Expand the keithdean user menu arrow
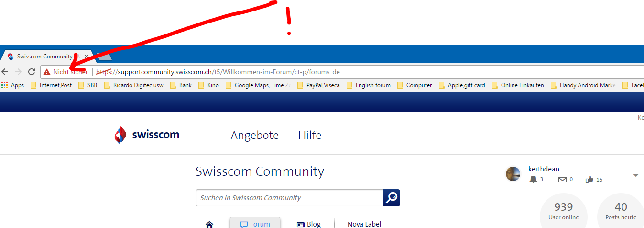This screenshot has height=228, width=644. click(x=635, y=175)
